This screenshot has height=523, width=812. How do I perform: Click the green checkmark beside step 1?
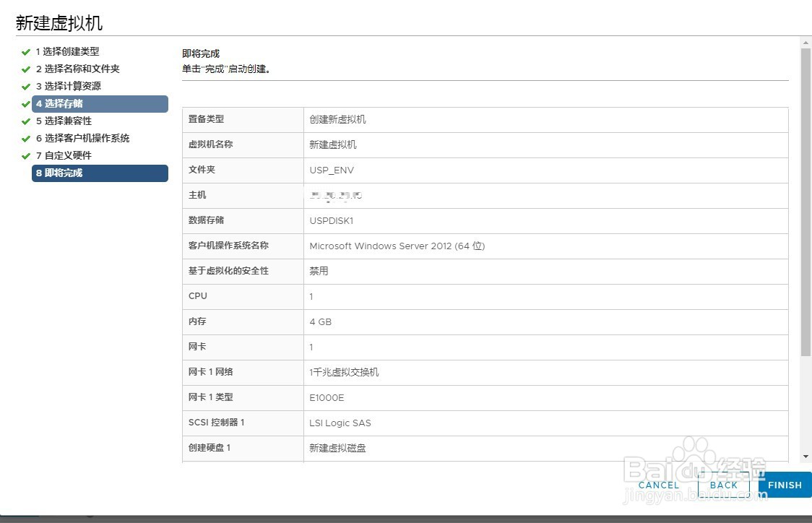click(x=26, y=51)
